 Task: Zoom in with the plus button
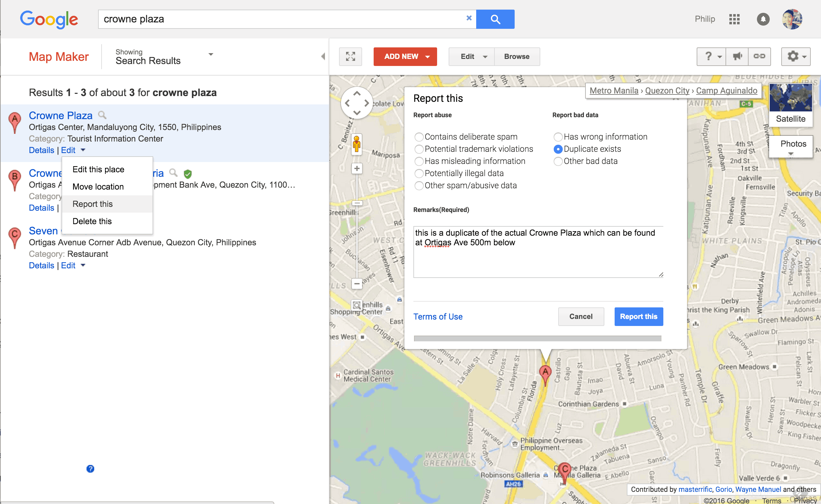click(x=357, y=168)
